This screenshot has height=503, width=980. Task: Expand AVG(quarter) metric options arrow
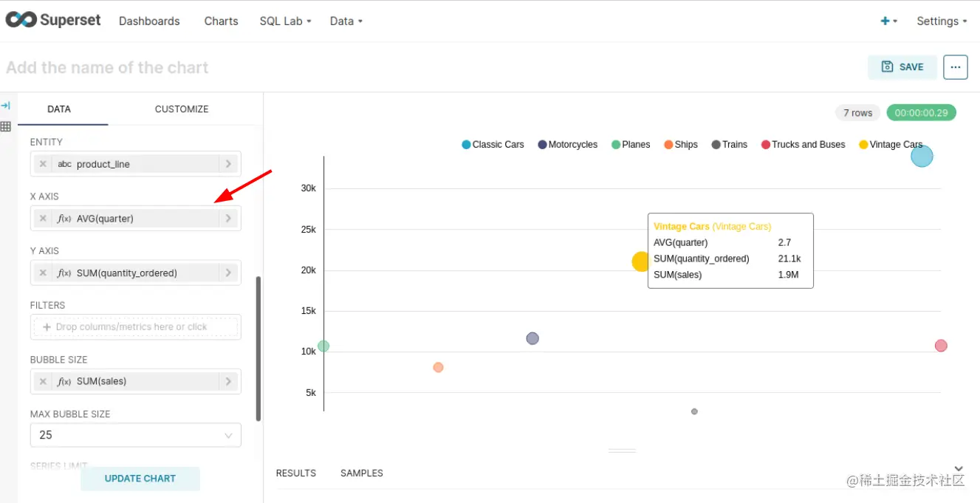point(228,218)
